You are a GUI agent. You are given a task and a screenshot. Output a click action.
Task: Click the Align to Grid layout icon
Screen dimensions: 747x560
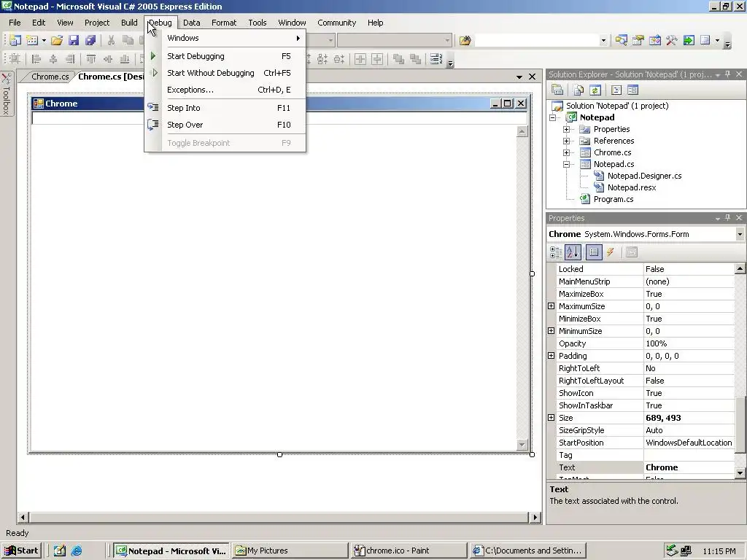(x=15, y=59)
